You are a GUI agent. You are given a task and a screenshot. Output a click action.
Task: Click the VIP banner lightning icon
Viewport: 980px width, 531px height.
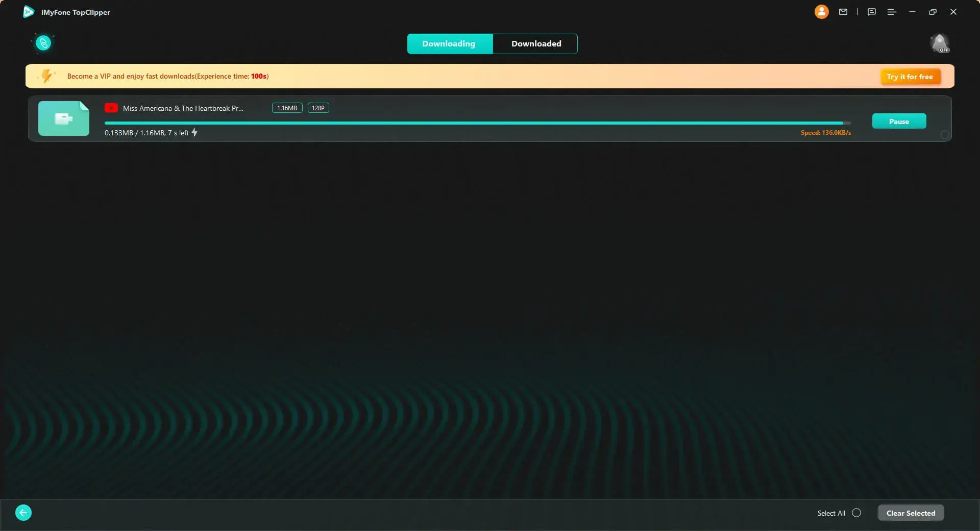click(x=47, y=76)
